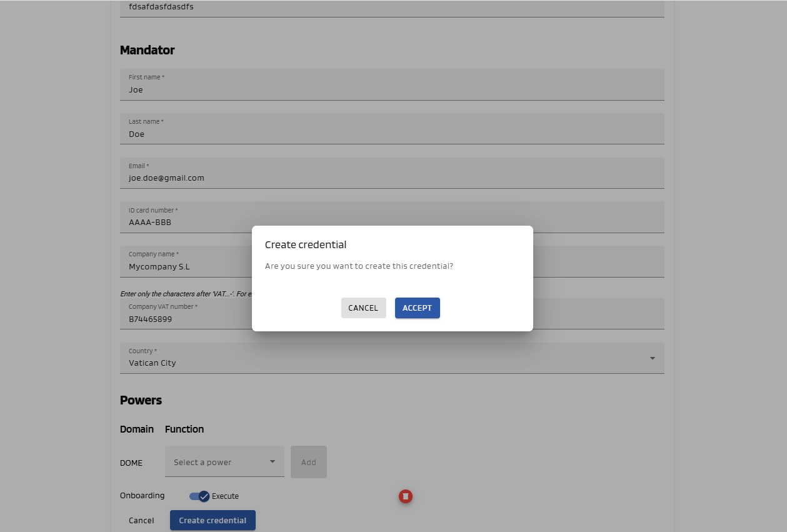Click the Company VAT number field
The image size is (787, 532).
click(188, 314)
